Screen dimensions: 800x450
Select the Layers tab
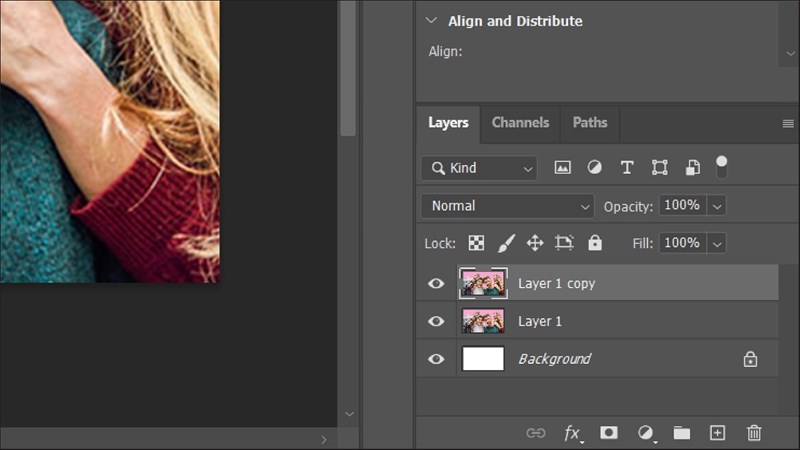click(x=448, y=122)
